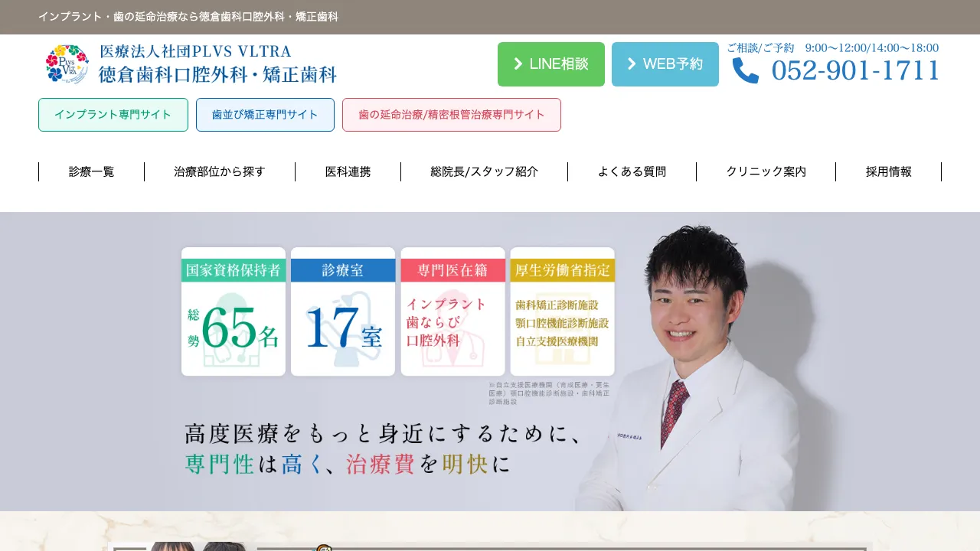
Task: Click the arrow chevron on LINE相談 button
Action: 518,64
